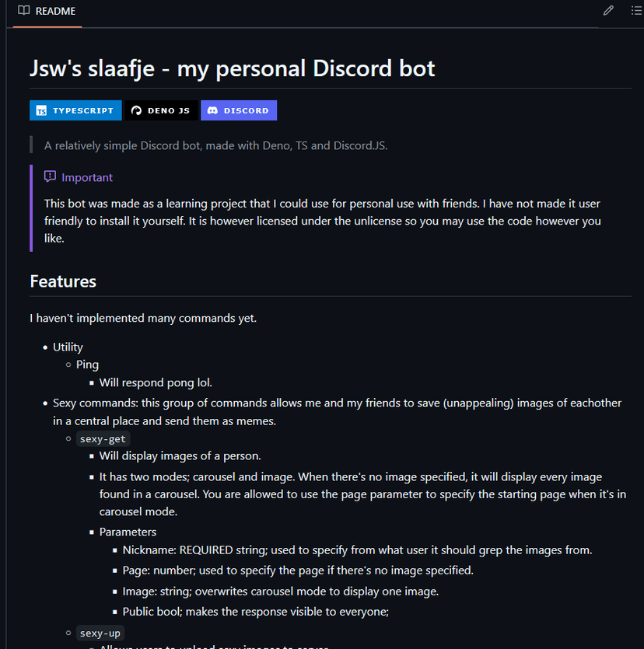
Task: Click the Parameters list item
Action: [128, 532]
